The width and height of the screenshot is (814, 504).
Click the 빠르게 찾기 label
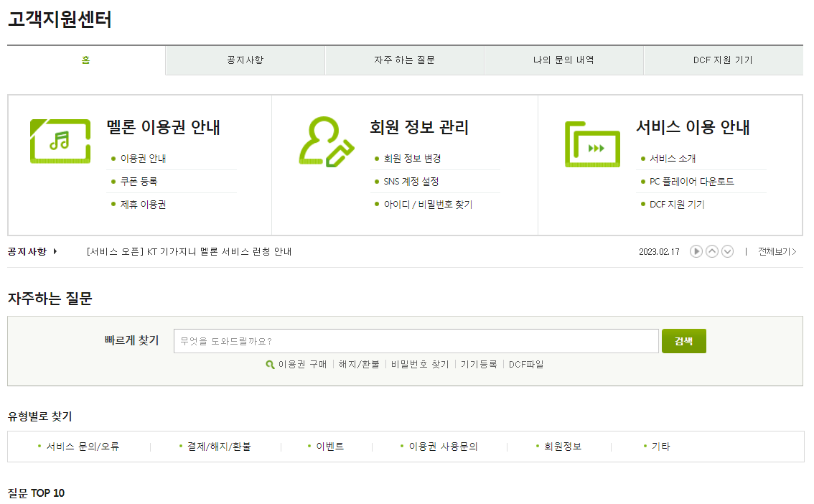(132, 340)
